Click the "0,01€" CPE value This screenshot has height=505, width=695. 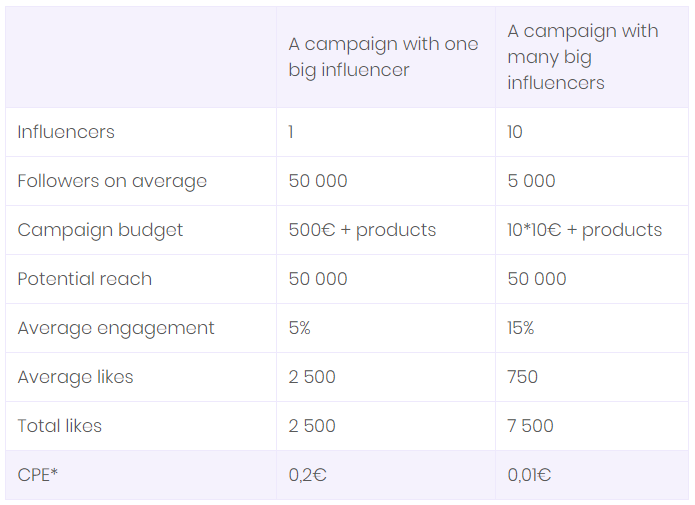click(529, 475)
